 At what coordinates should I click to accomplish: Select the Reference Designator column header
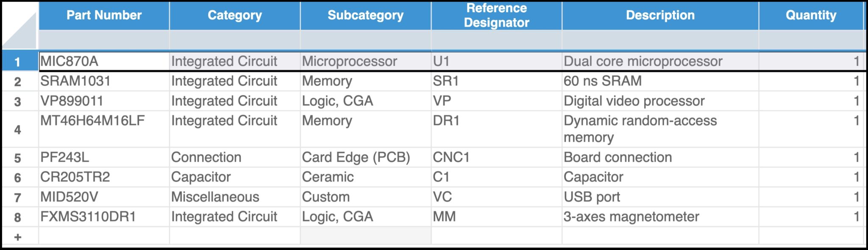coord(496,16)
